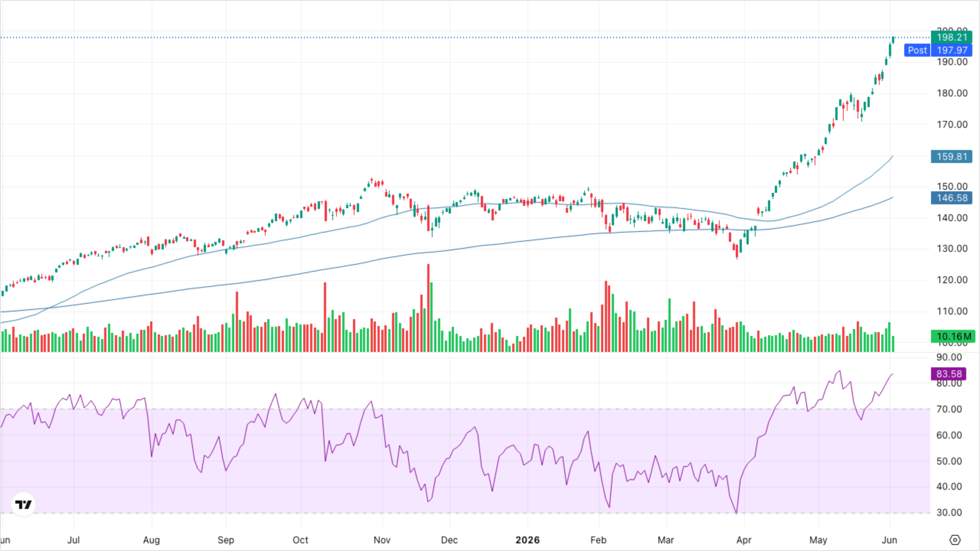Click the TradingView logo icon
The width and height of the screenshot is (980, 551).
[23, 504]
